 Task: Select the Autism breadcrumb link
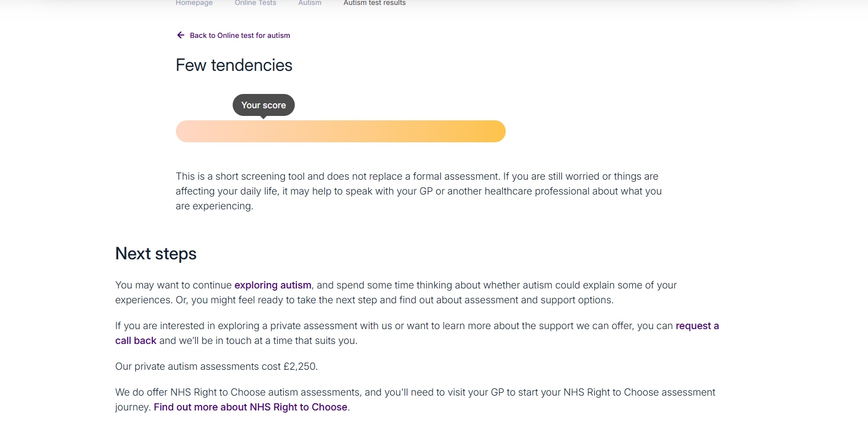[309, 3]
